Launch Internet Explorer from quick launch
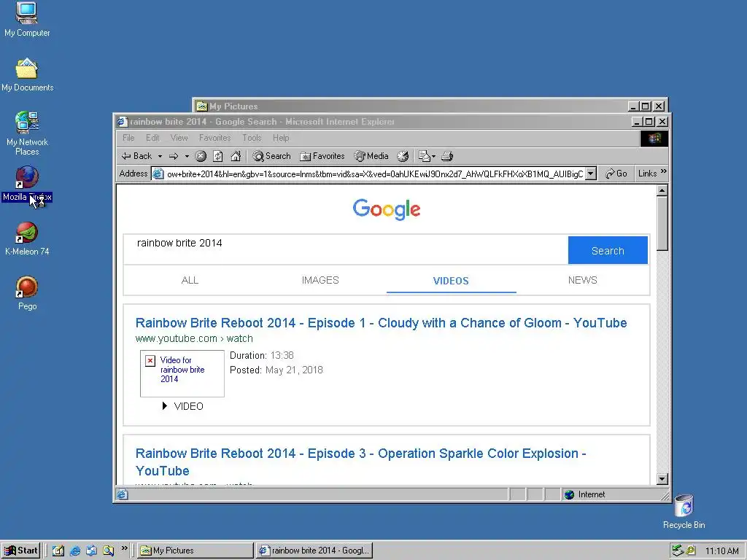The height and width of the screenshot is (560, 747). pyautogui.click(x=75, y=551)
